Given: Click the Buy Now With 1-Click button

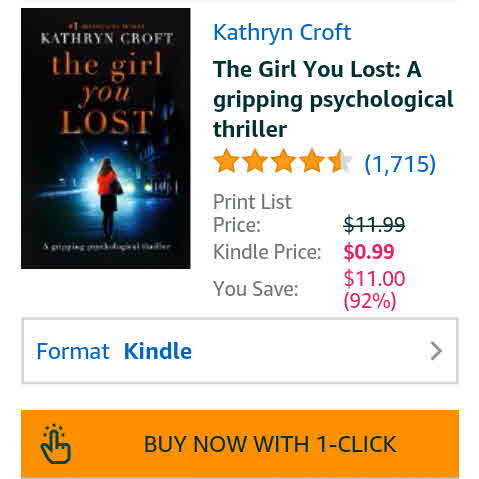Looking at the screenshot, I should pyautogui.click(x=240, y=444).
